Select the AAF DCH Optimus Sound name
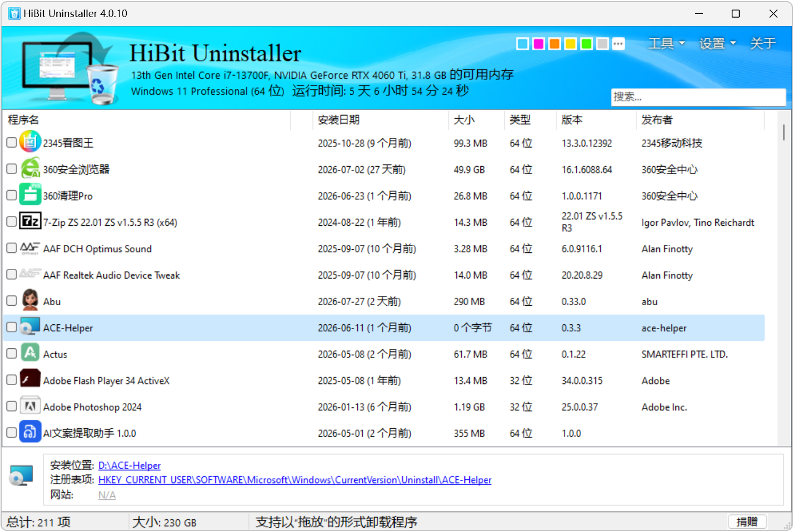Viewport: 794px width, 532px height. pos(97,249)
